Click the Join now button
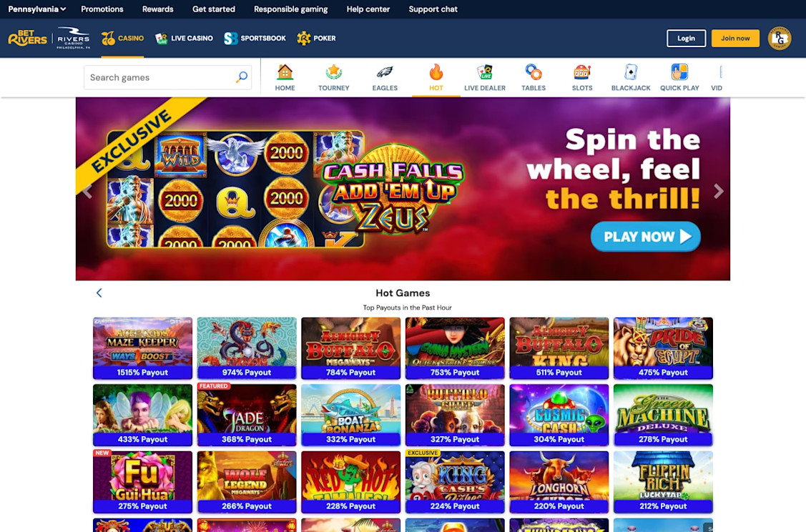The image size is (806, 532). pyautogui.click(x=735, y=38)
